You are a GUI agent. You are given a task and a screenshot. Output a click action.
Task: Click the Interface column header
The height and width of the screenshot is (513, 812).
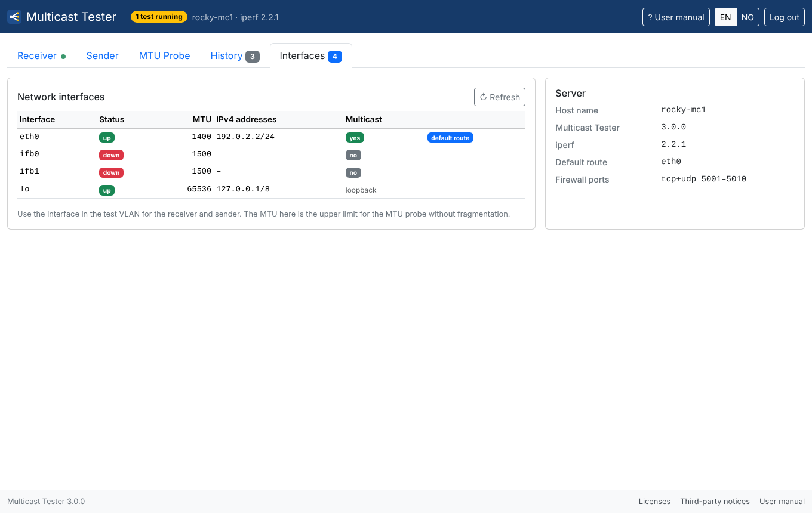[37, 119]
